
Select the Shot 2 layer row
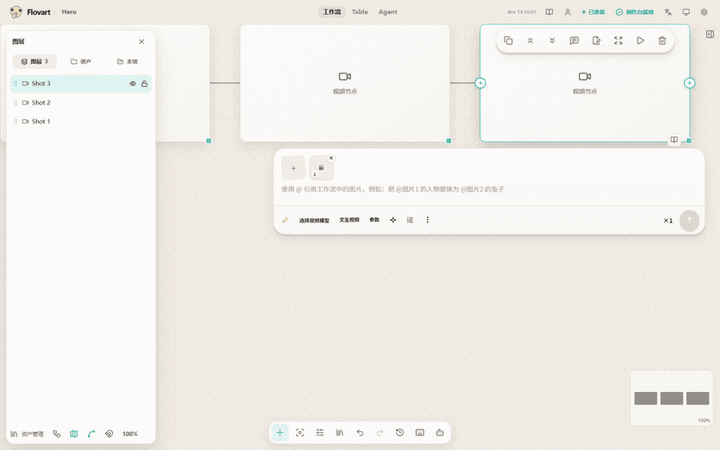[81, 103]
